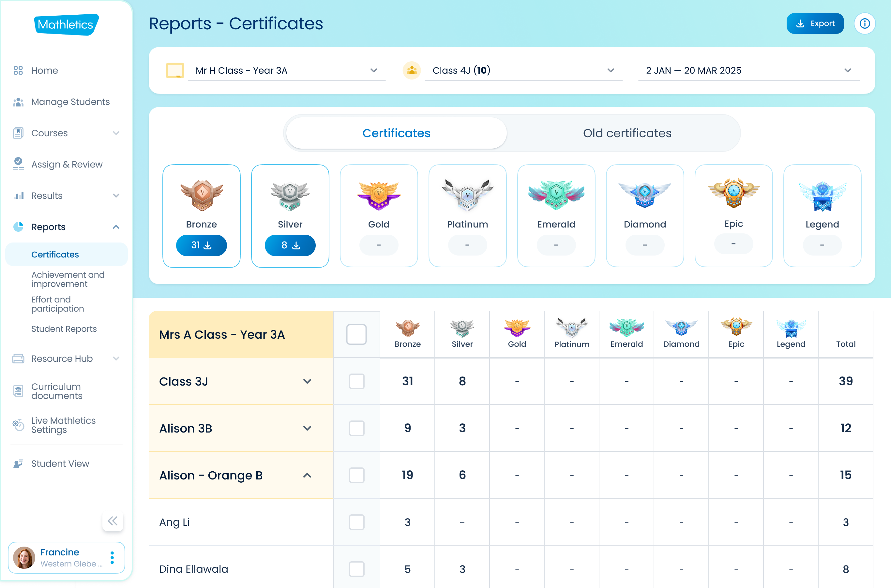Collapse the Reports sidebar menu

tap(116, 227)
